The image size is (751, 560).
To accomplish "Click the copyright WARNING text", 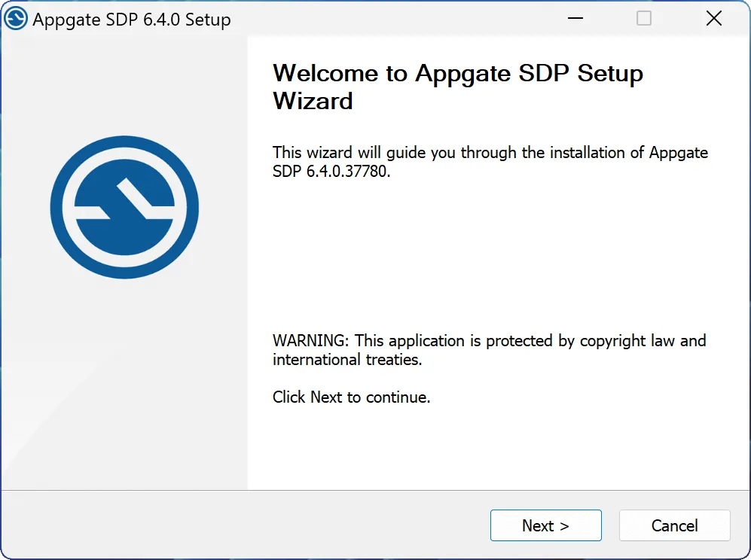I will click(489, 350).
